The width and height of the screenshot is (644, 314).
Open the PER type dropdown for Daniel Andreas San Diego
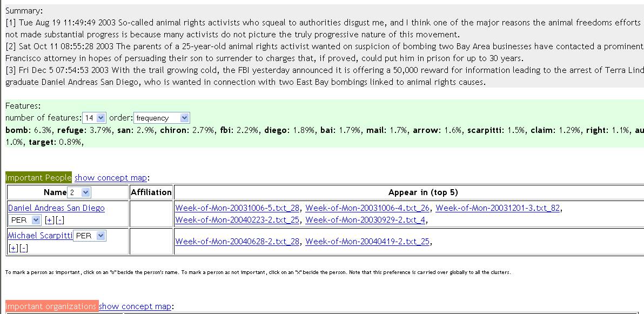point(25,220)
